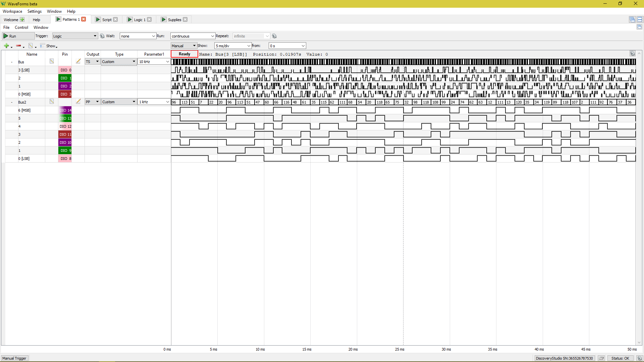Start the Logic 1 tab play icon
The width and height of the screenshot is (644, 362).
130,20
